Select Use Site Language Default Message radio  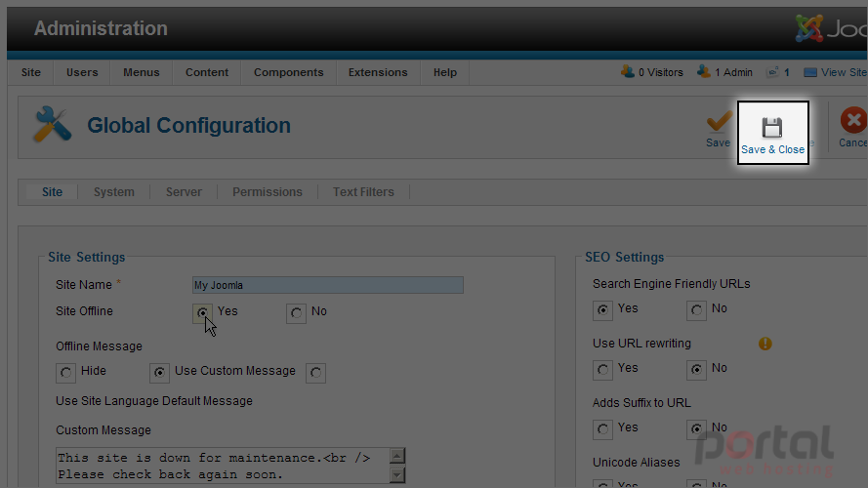coord(315,373)
